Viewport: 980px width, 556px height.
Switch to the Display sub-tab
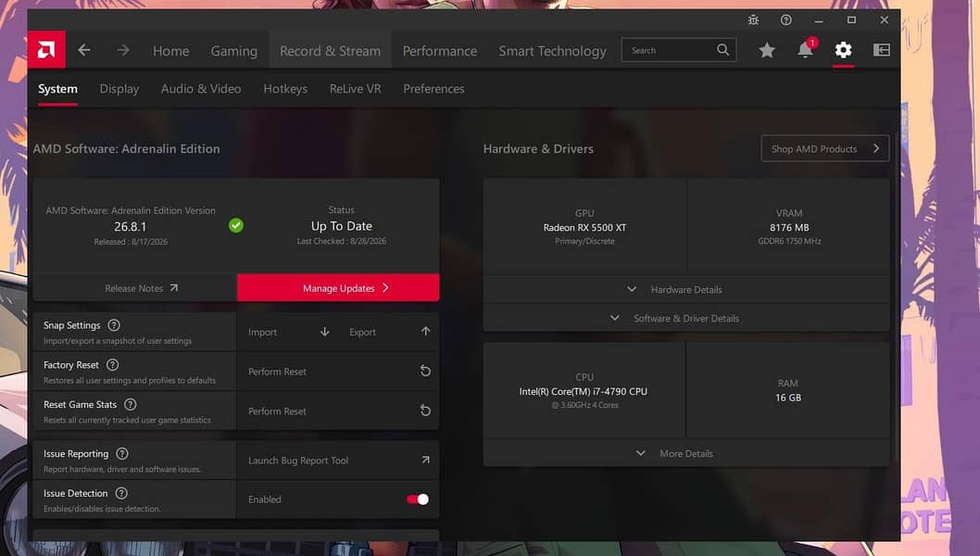[119, 89]
